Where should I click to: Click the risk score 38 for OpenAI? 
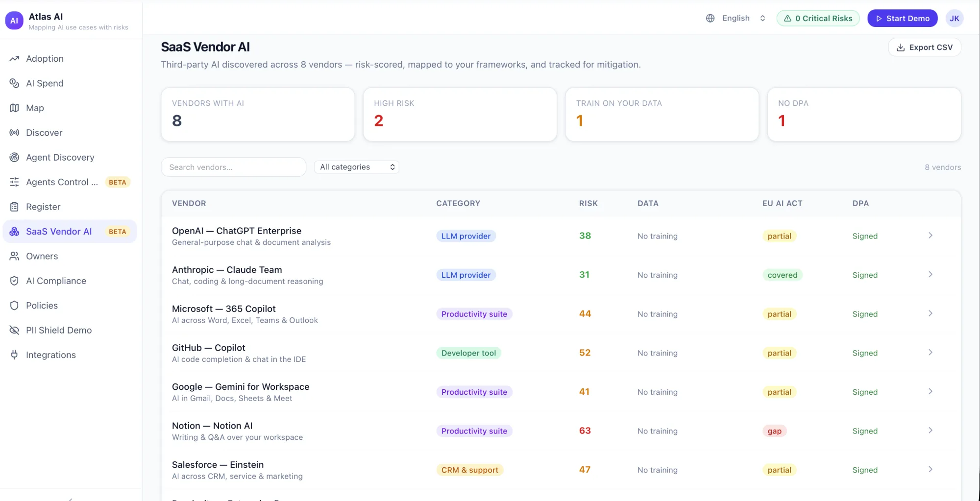coord(585,236)
